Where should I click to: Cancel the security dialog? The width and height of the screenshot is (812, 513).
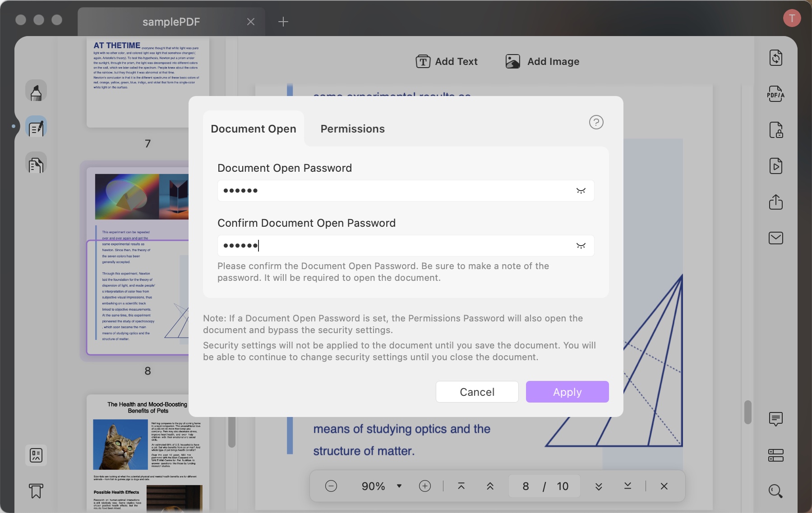(477, 392)
